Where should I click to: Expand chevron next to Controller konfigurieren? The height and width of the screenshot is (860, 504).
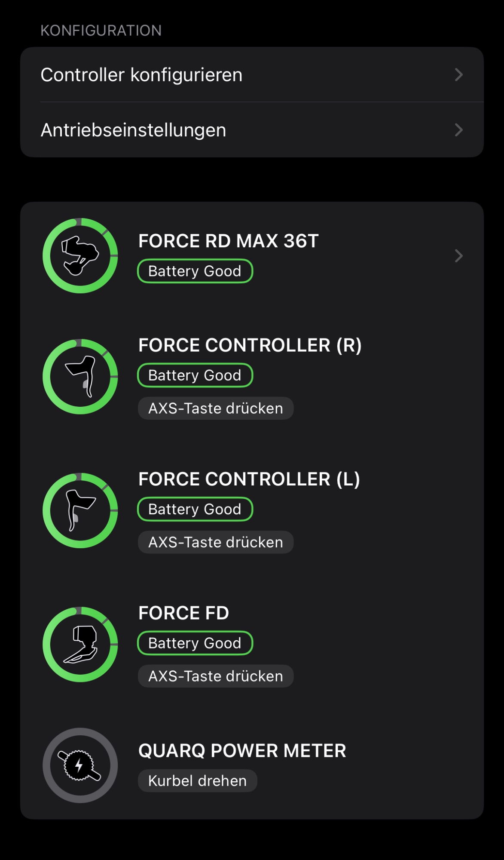pos(458,75)
